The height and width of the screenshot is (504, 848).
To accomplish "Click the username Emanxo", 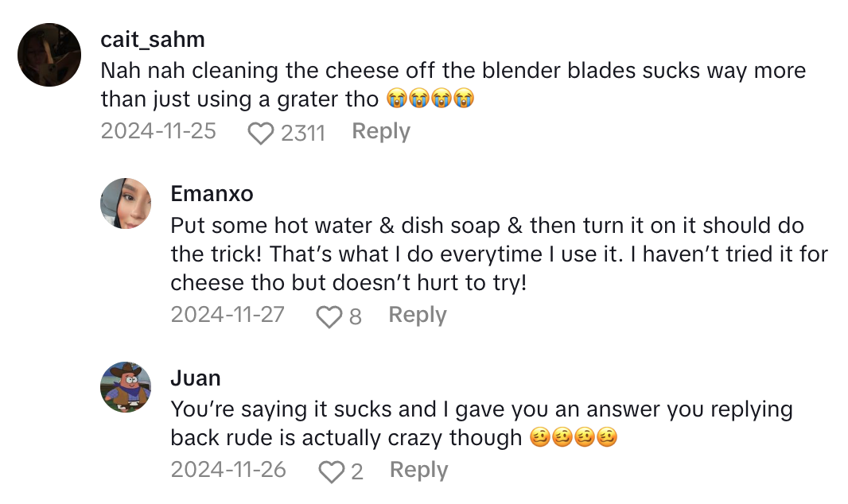I will [x=212, y=193].
